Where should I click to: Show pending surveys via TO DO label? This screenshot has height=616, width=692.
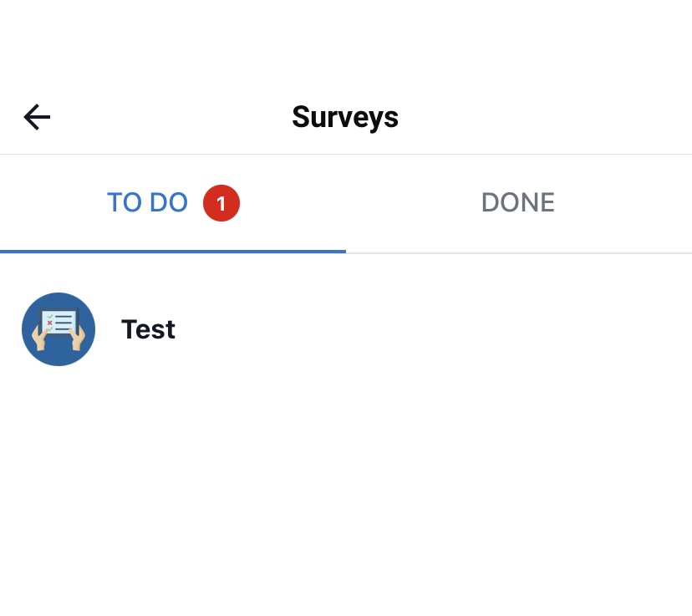click(x=148, y=203)
